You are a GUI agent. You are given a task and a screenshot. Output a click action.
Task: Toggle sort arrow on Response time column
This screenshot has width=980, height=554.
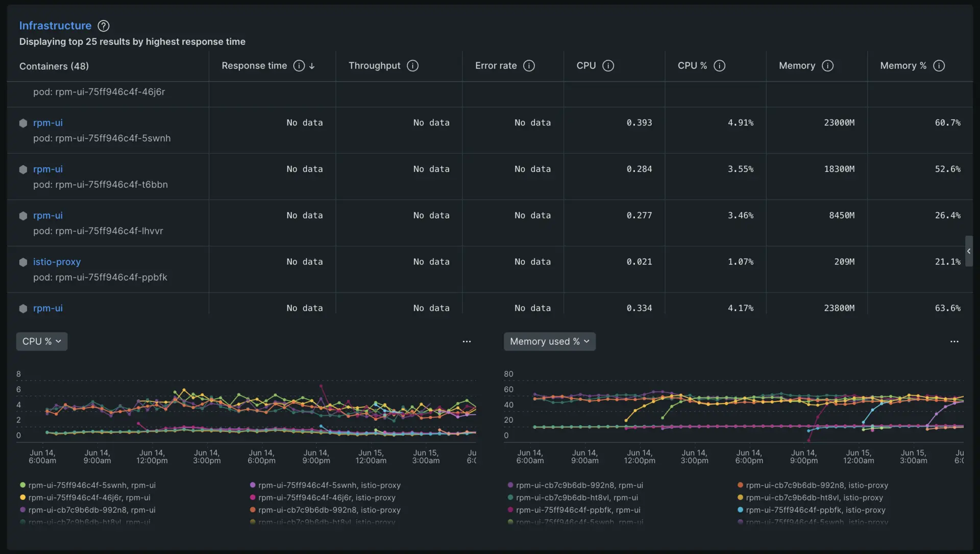click(x=312, y=66)
